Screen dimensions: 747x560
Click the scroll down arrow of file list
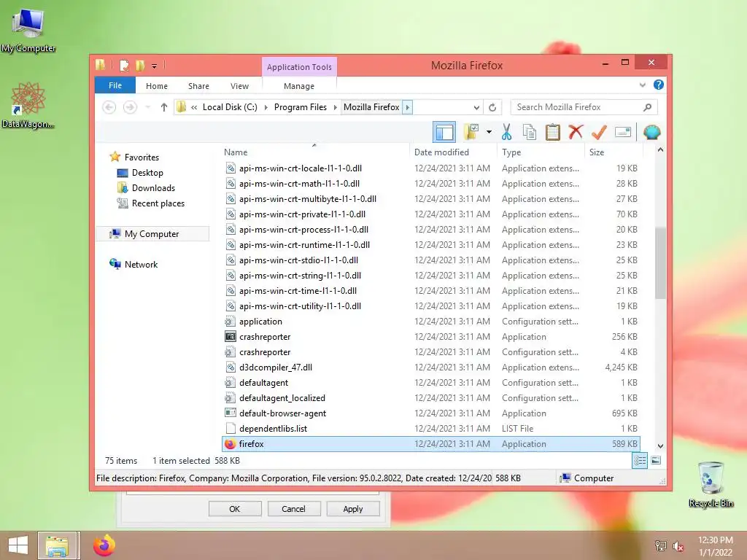tap(660, 446)
